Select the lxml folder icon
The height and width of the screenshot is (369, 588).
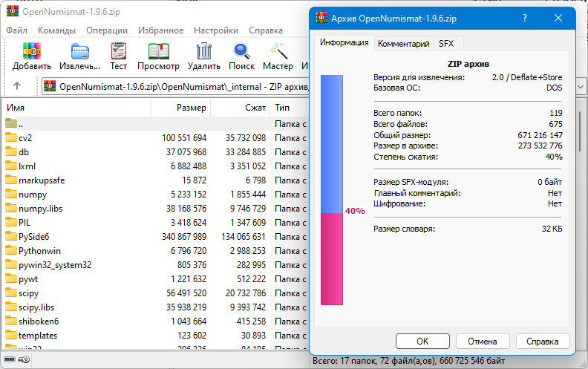[11, 166]
